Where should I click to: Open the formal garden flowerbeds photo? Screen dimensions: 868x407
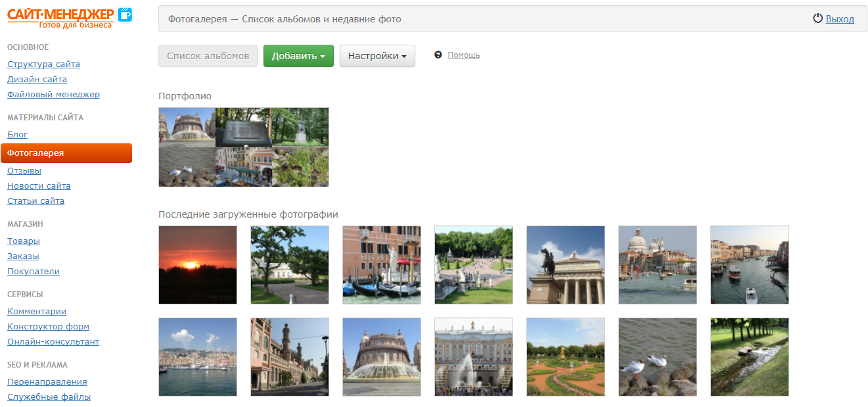pos(566,357)
